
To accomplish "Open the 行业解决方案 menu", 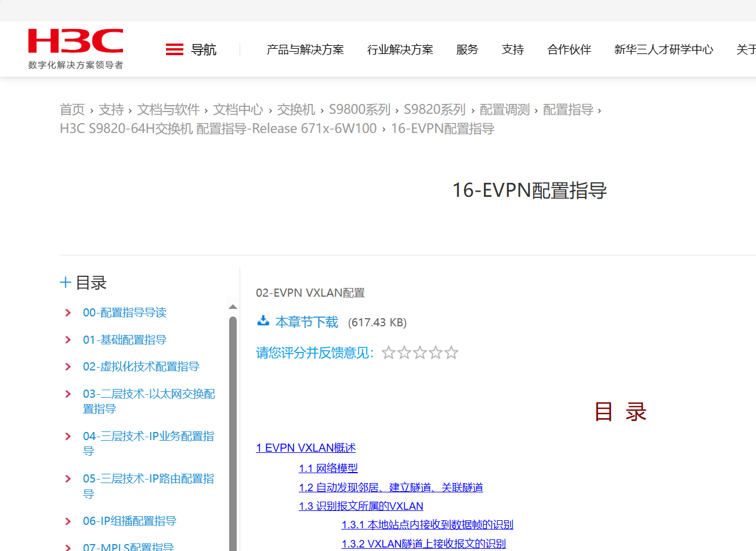I will pos(400,50).
